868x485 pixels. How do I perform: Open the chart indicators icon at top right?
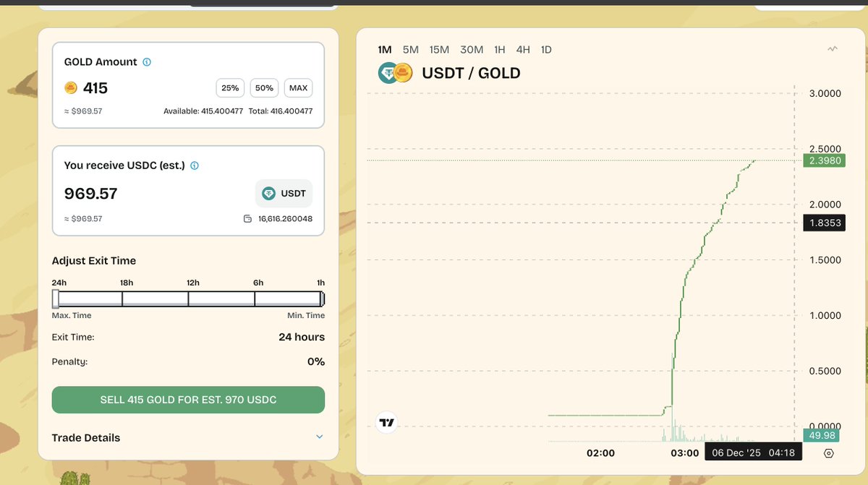833,49
